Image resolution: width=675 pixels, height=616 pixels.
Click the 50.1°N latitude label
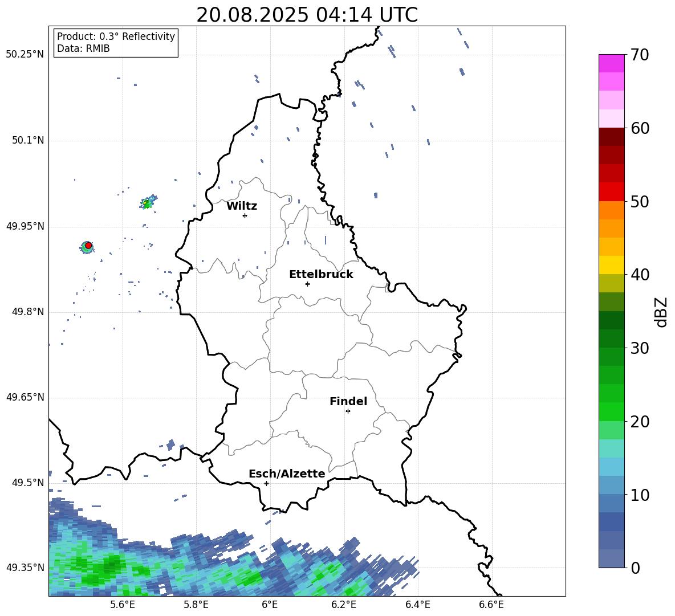[x=28, y=141]
